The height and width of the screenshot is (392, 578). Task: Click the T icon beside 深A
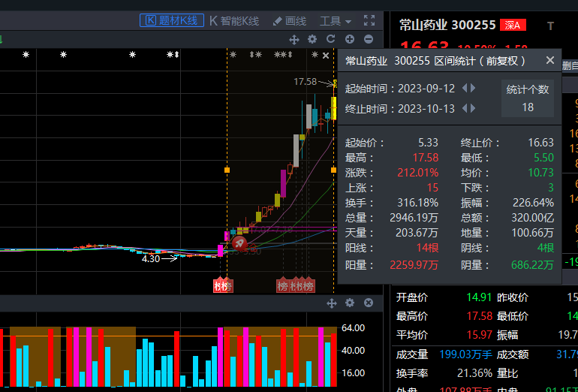coord(550,26)
